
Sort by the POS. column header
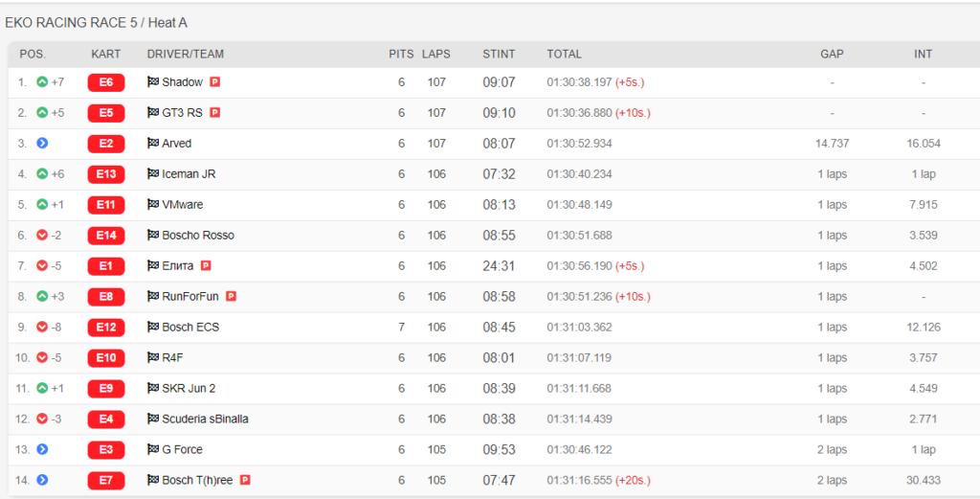tap(33, 54)
